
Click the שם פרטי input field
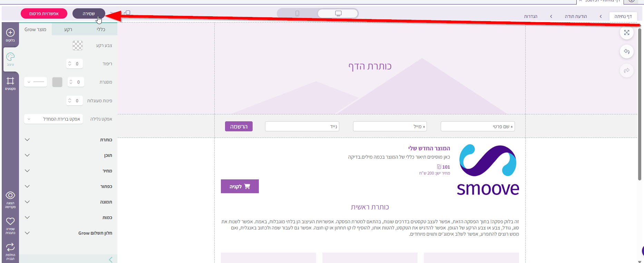(x=478, y=126)
